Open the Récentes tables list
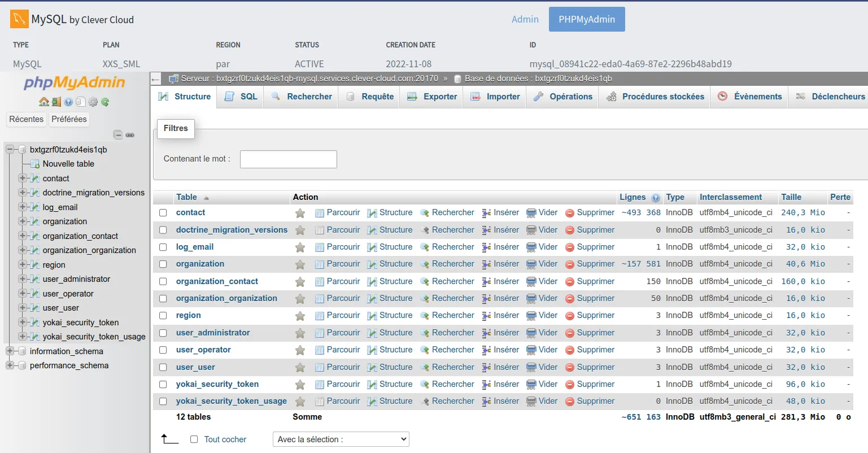868x453 pixels. [x=27, y=119]
